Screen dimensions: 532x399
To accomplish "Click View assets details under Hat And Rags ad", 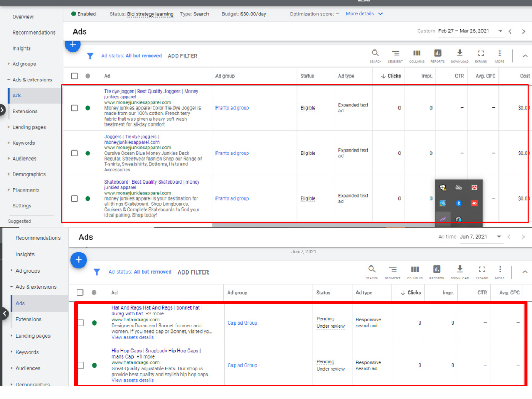I will click(132, 338).
